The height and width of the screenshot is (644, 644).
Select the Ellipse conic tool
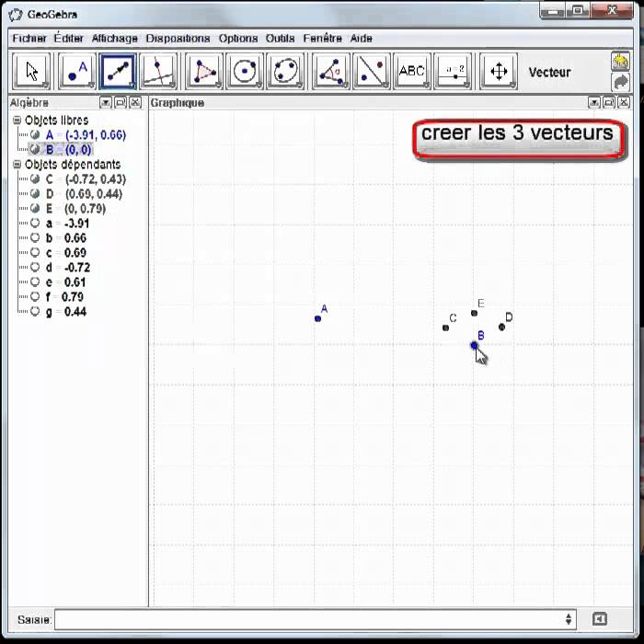285,71
